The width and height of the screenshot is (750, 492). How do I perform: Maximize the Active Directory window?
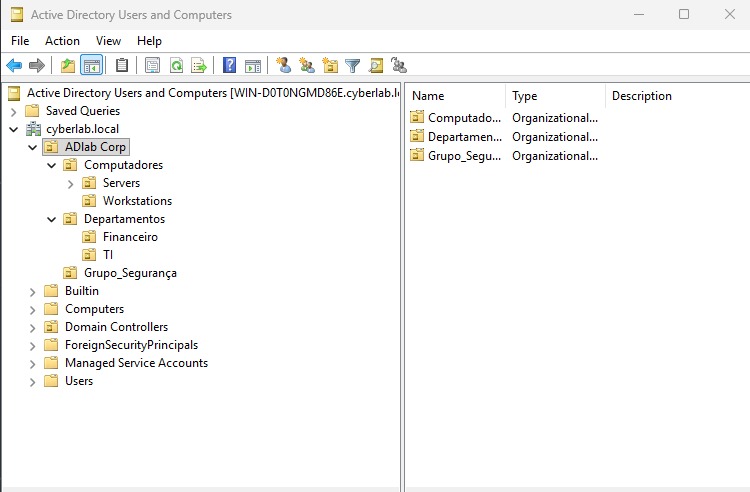pyautogui.click(x=684, y=14)
